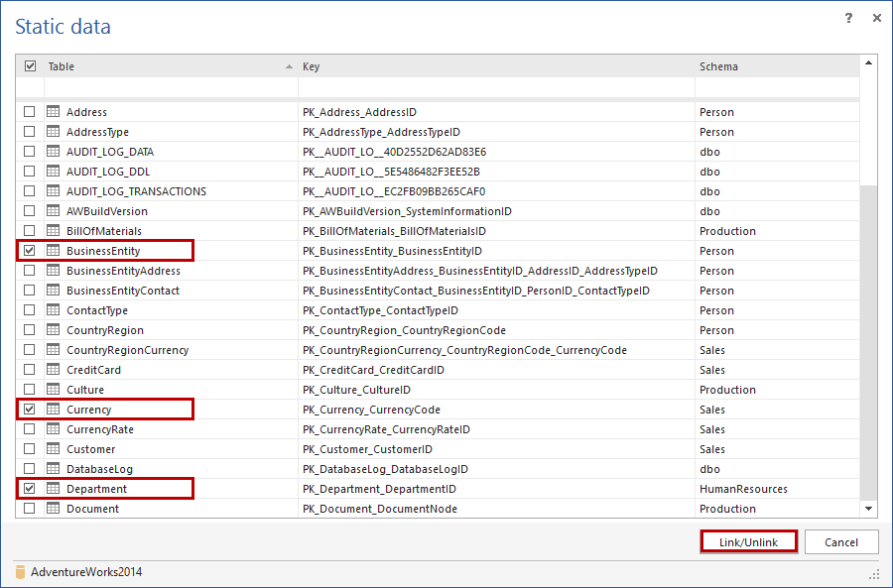
Task: Click the scrollbar down arrow
Action: pos(868,508)
